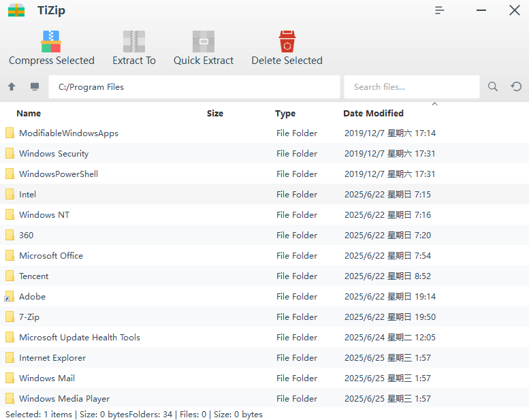Select the Intel folder icon
Image resolution: width=529 pixels, height=420 pixels.
pos(10,194)
